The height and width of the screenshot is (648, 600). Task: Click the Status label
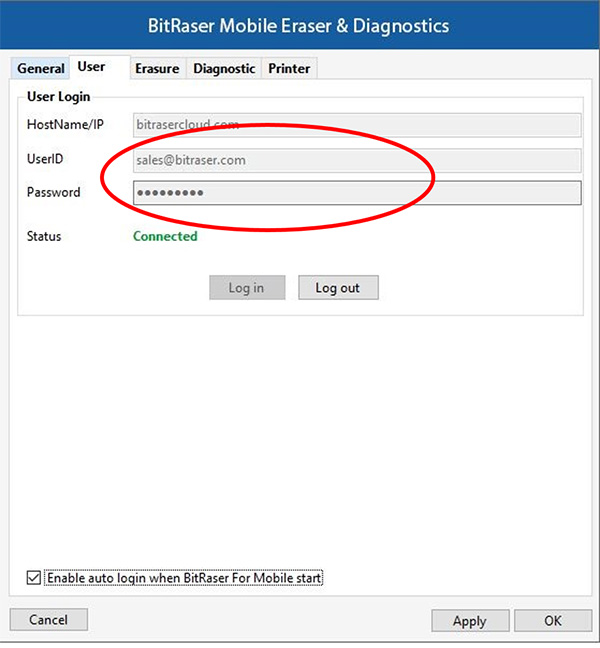pyautogui.click(x=44, y=236)
